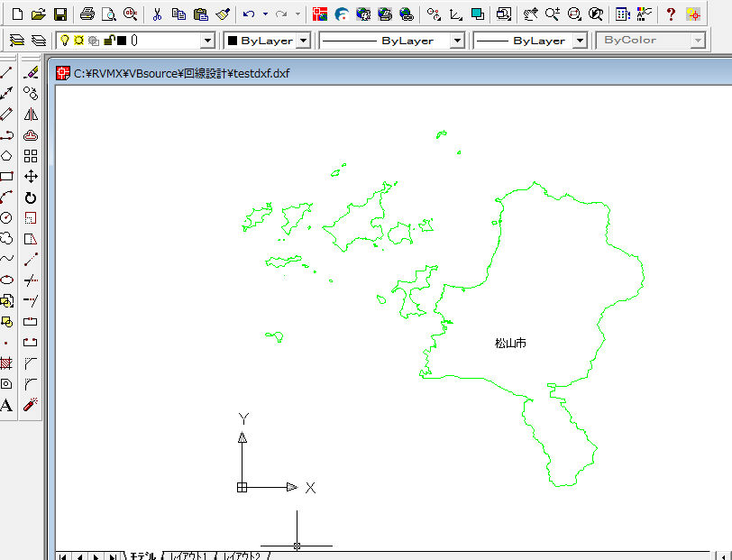Viewport: 732px width, 560px height.
Task: Select the Rotate tool
Action: (31, 197)
